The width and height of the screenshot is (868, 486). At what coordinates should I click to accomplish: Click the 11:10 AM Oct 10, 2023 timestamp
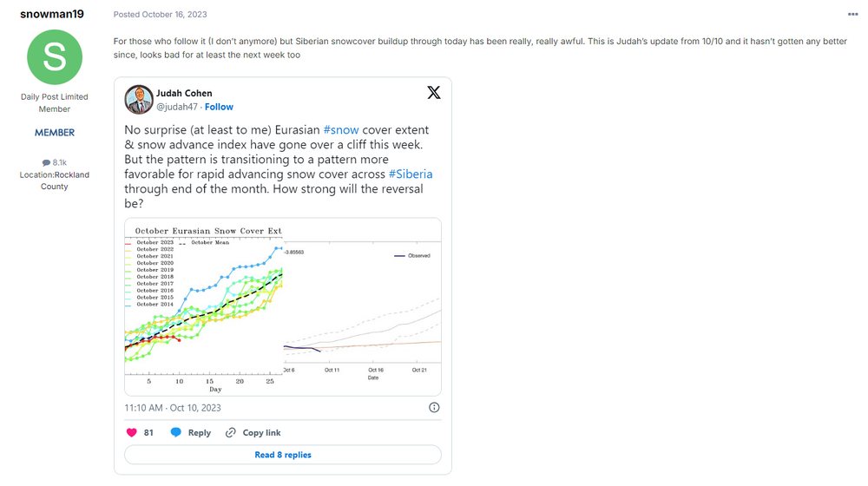(x=173, y=408)
